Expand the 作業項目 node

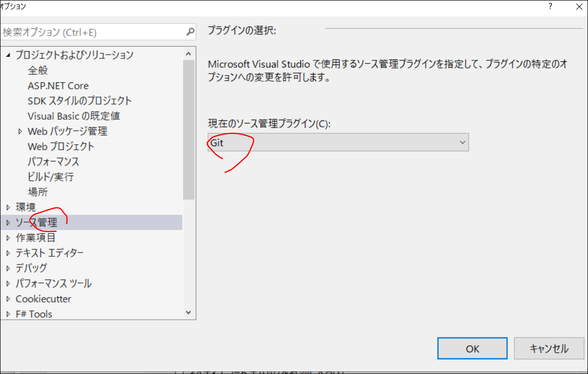click(8, 238)
